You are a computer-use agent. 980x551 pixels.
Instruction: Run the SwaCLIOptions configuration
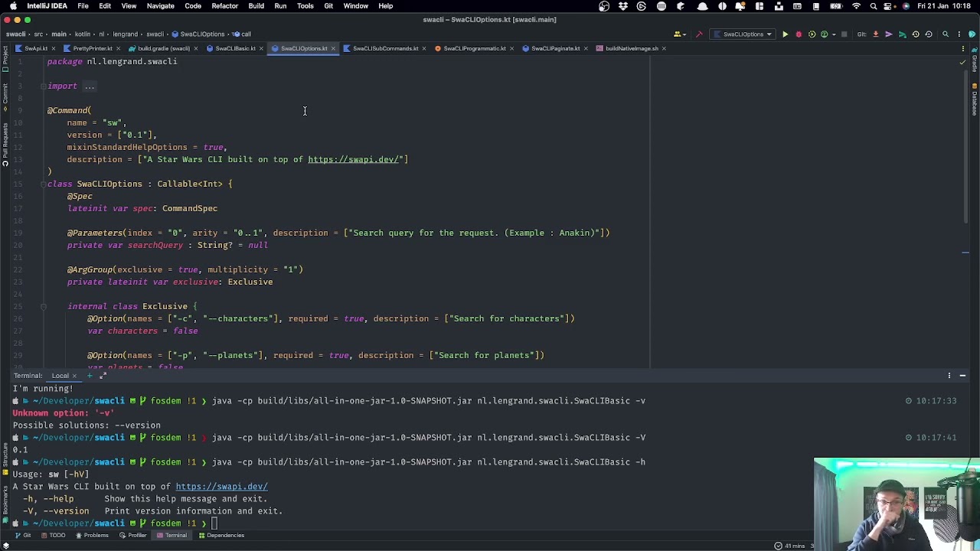[785, 34]
